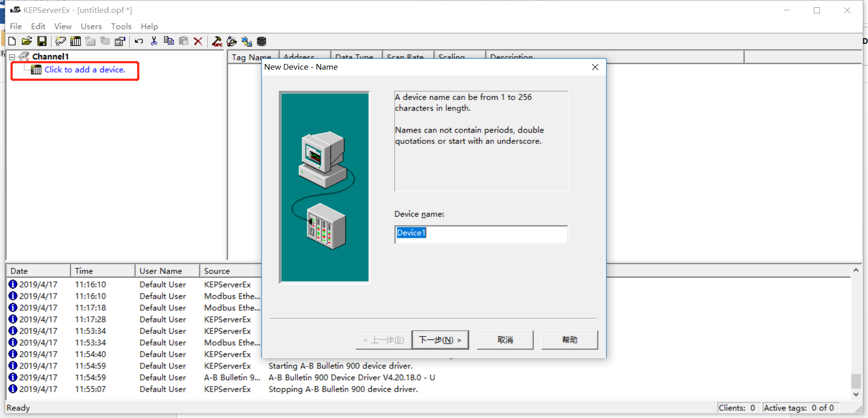Screen dimensions: 868x418
Task: Click the New Device toolbar icon
Action: [75, 41]
